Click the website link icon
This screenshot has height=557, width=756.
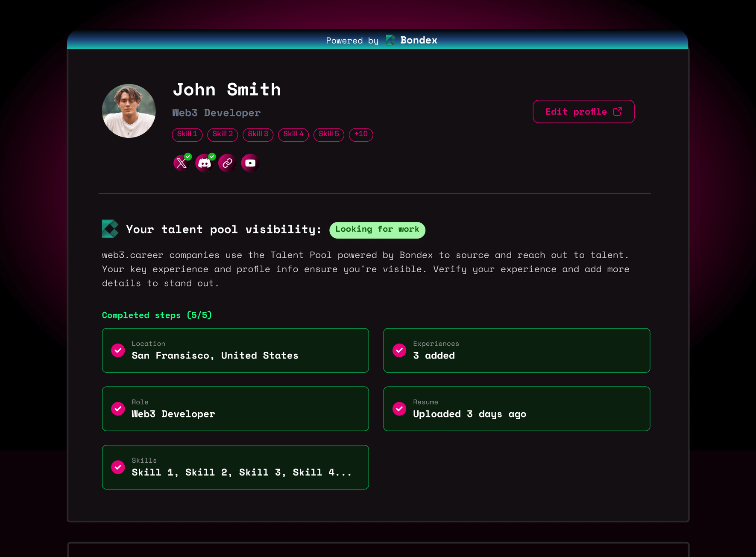227,163
